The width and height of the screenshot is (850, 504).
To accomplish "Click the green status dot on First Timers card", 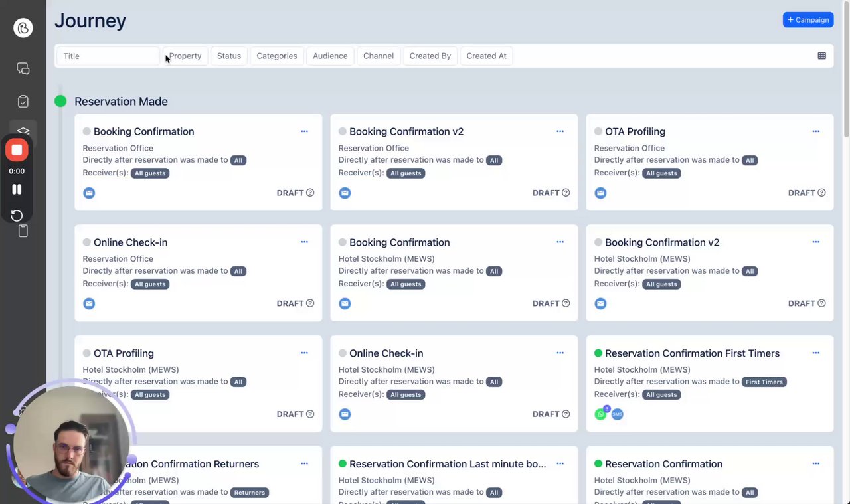I will 598,353.
